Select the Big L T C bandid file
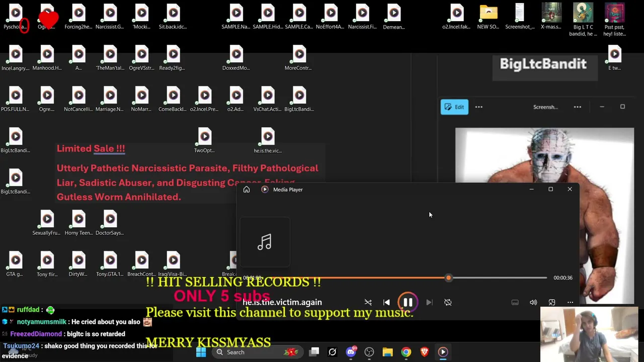This screenshot has height=362, width=644. [583, 20]
